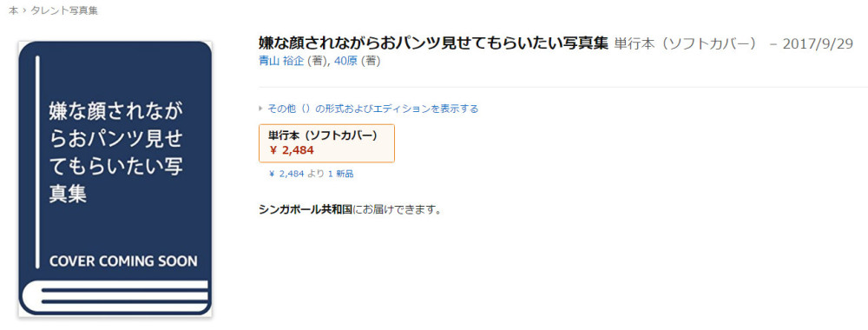Image resolution: width=868 pixels, height=330 pixels.
Task: Open the book cover placeholder image
Action: [x=115, y=178]
